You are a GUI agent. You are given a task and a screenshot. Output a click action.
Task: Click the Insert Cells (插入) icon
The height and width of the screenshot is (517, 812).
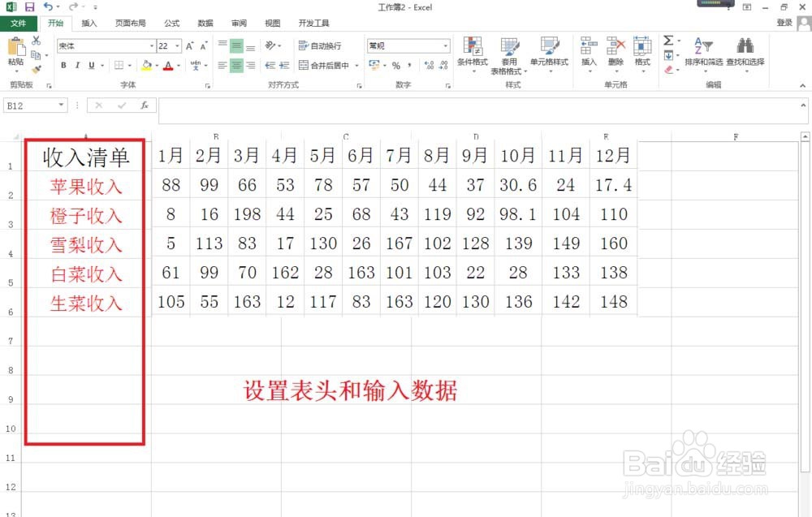click(x=587, y=47)
